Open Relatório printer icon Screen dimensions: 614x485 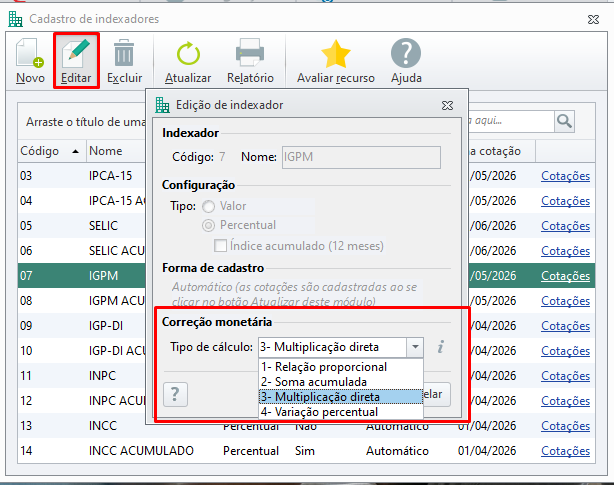250,52
